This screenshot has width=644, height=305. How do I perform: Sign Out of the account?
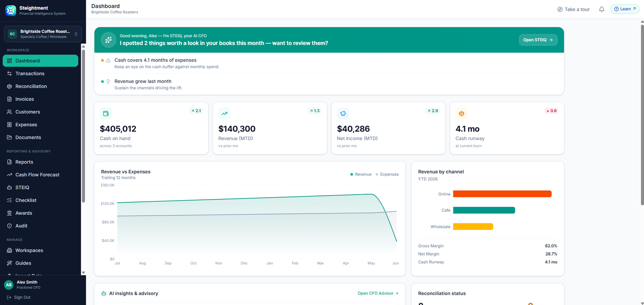18,297
